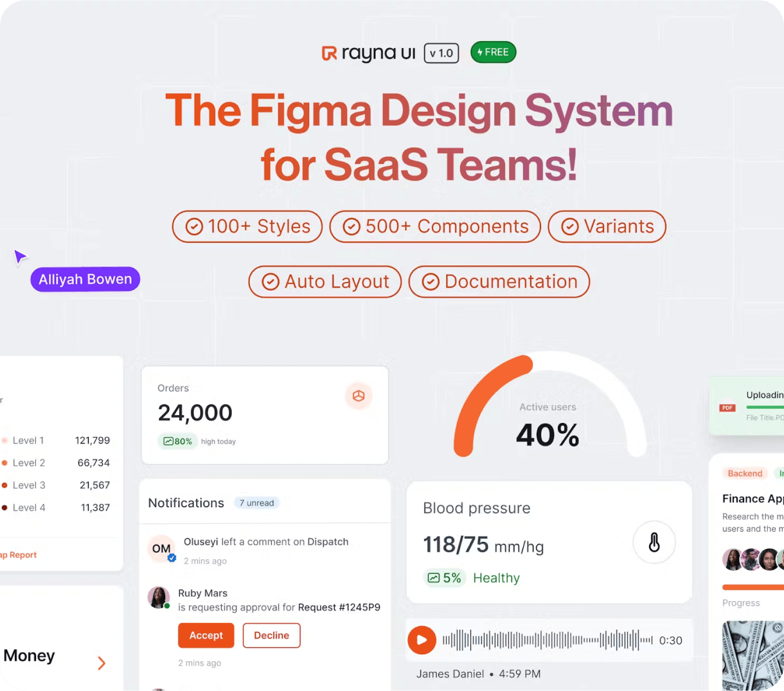784x691 pixels.
Task: Click the checkmark icon in 500+ Components
Action: pyautogui.click(x=352, y=226)
